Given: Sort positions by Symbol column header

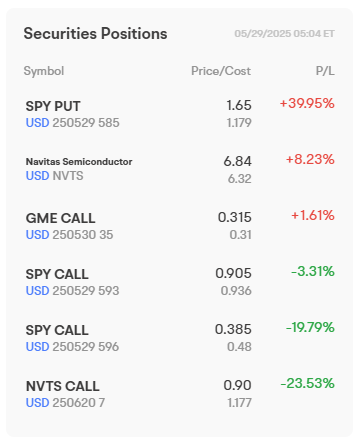Looking at the screenshot, I should 44,71.
